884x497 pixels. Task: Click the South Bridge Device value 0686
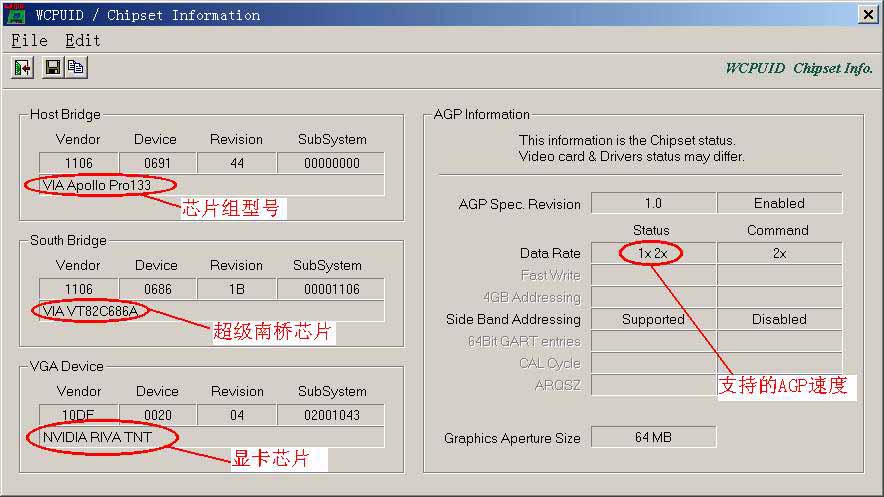point(157,289)
